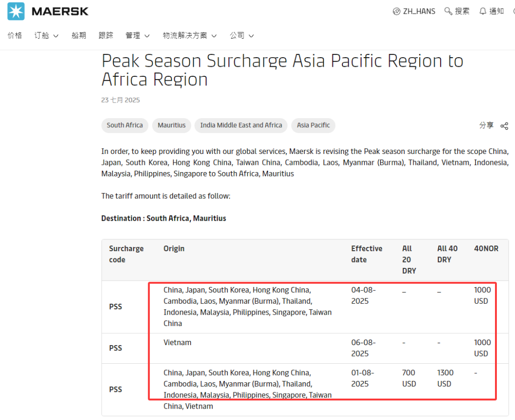Select the Mauritius tag

coord(172,125)
